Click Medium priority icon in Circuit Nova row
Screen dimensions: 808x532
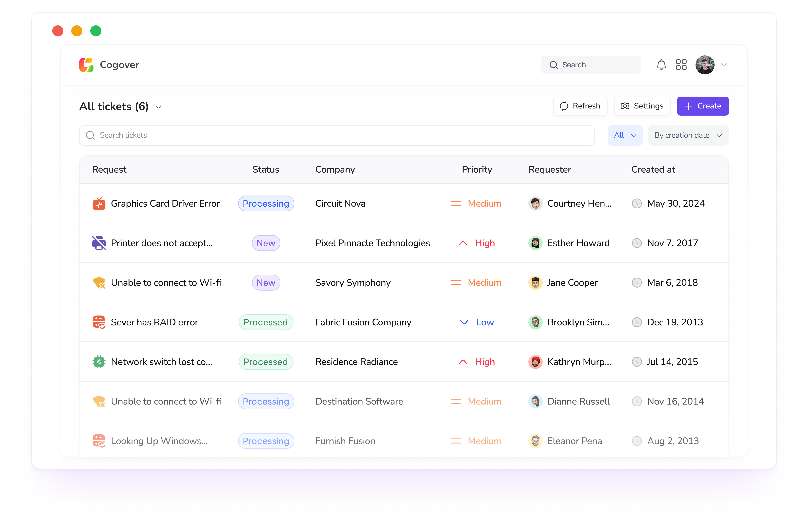[456, 204]
